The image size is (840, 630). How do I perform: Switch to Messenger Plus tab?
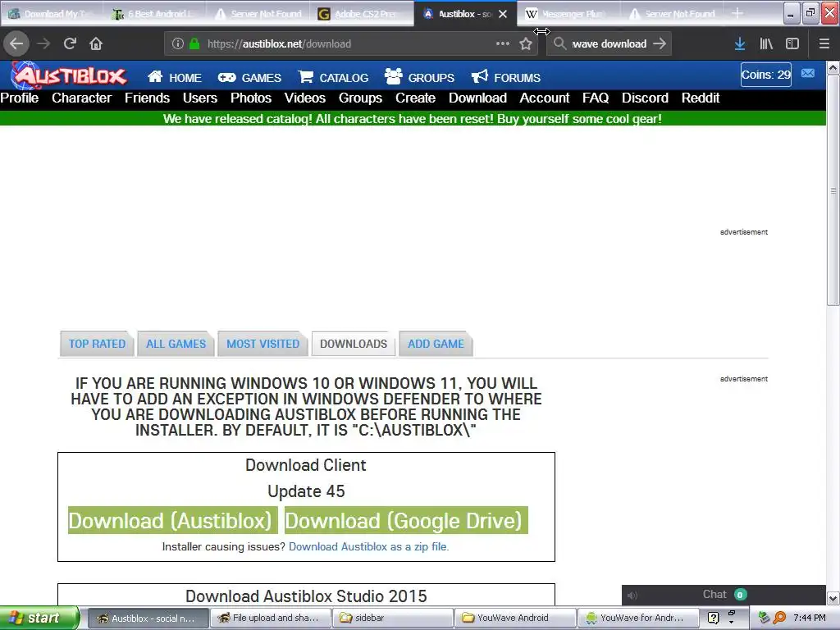[x=570, y=14]
